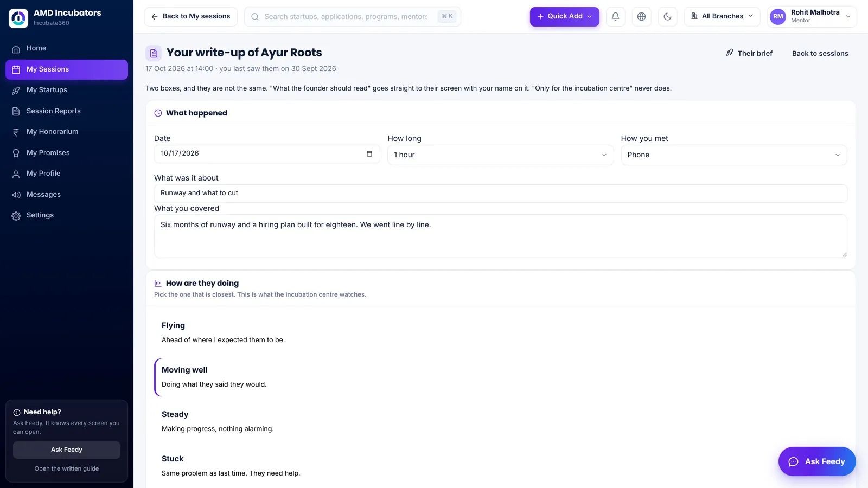Click the Home sidebar icon

coord(16,49)
